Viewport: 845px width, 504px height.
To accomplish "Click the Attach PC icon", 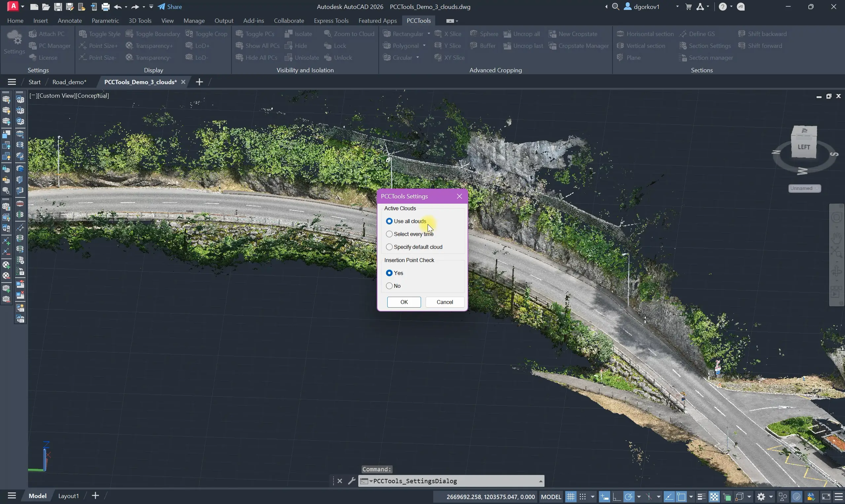I will pos(33,34).
